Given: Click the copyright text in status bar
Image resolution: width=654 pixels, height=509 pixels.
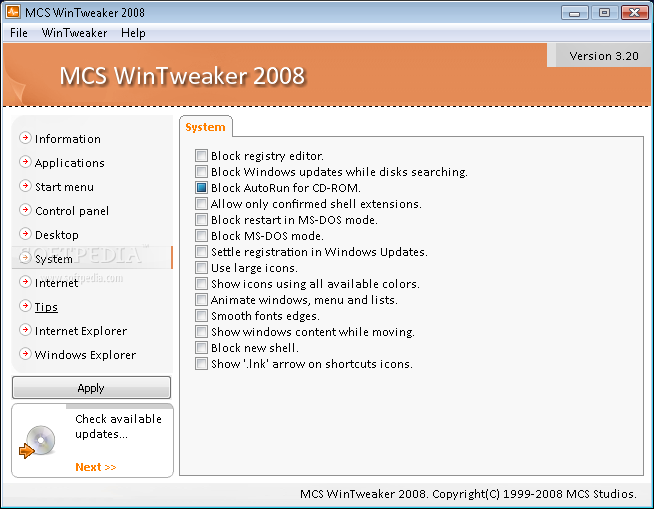Looking at the screenshot, I should 468,494.
